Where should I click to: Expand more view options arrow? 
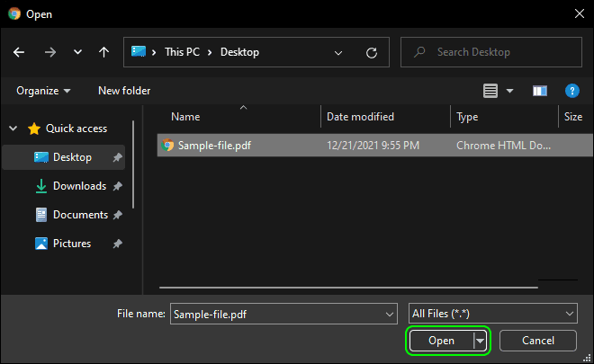510,91
